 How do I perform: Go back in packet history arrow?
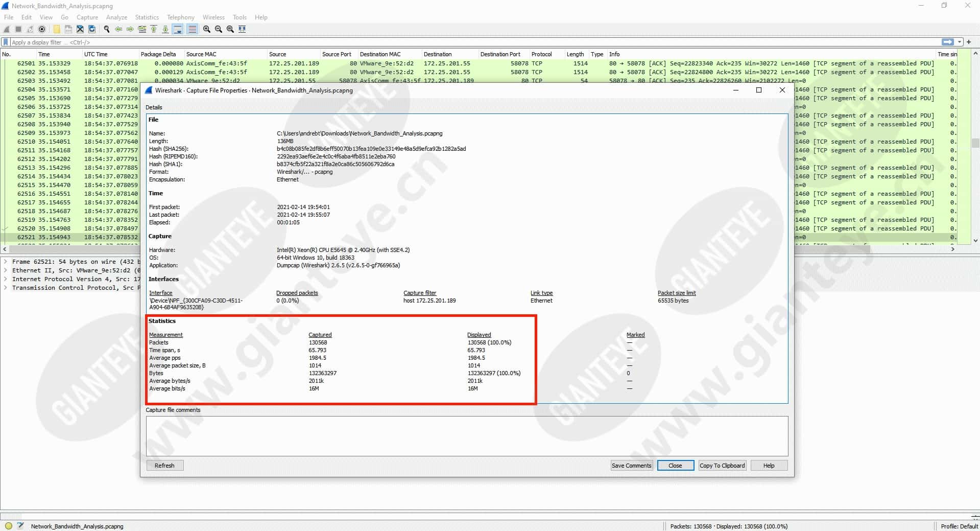(118, 29)
